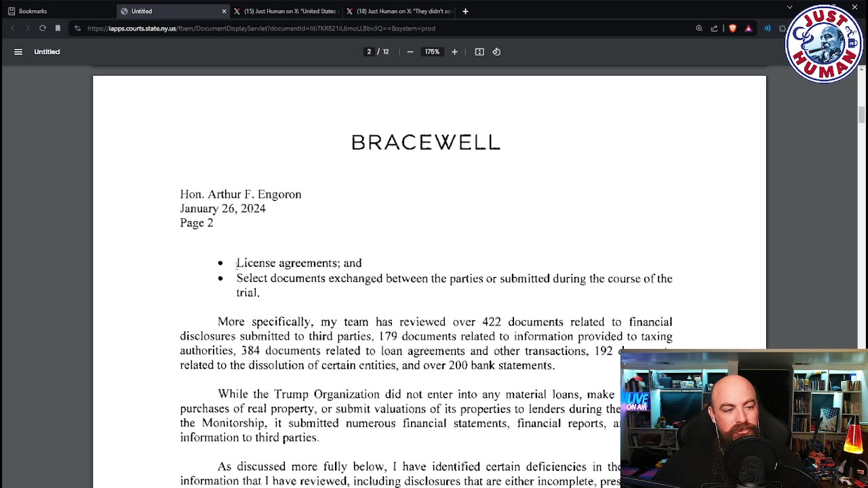Viewport: 868px width, 488px height.
Task: Open the extensions puzzle icon
Action: tap(782, 28)
